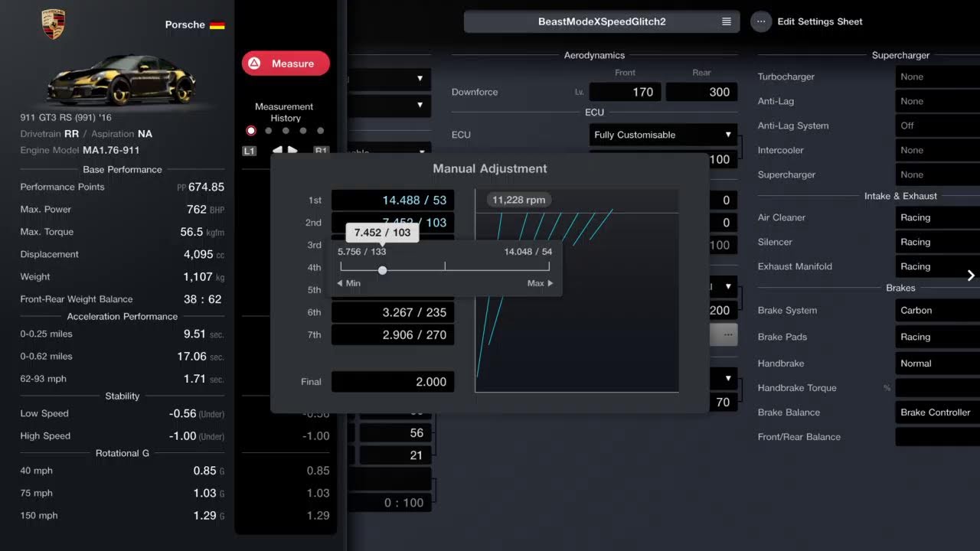Click Displacement value 4,095 cc
This screenshot has width=980, height=551.
[204, 254]
